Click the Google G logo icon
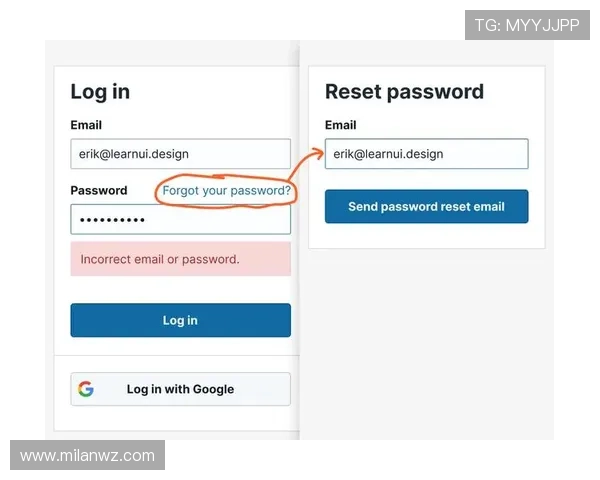 click(86, 389)
